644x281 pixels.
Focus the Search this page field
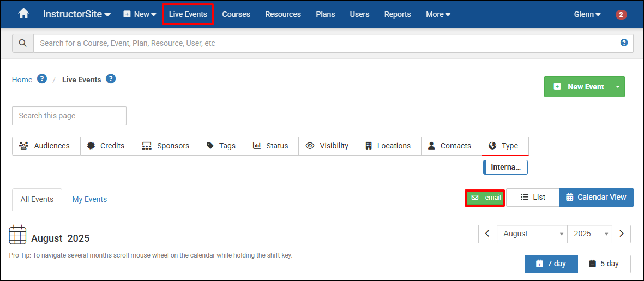coord(69,116)
